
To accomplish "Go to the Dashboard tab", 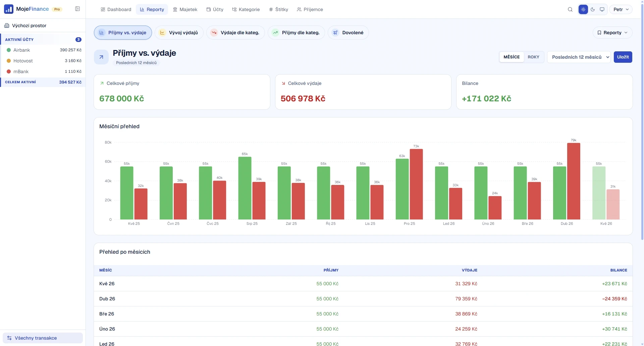I will click(116, 9).
